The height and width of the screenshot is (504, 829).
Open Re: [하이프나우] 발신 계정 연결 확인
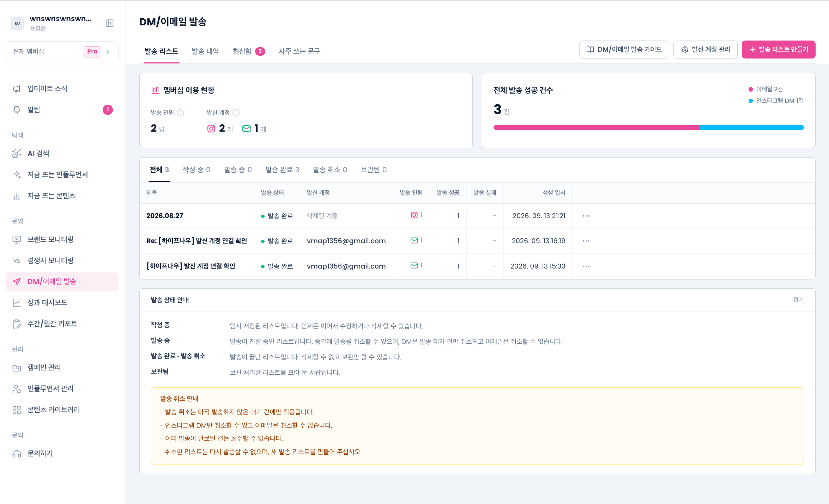pos(196,241)
